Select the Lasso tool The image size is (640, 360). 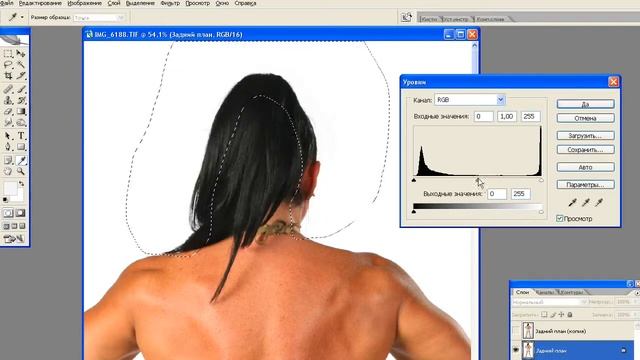tap(8, 64)
